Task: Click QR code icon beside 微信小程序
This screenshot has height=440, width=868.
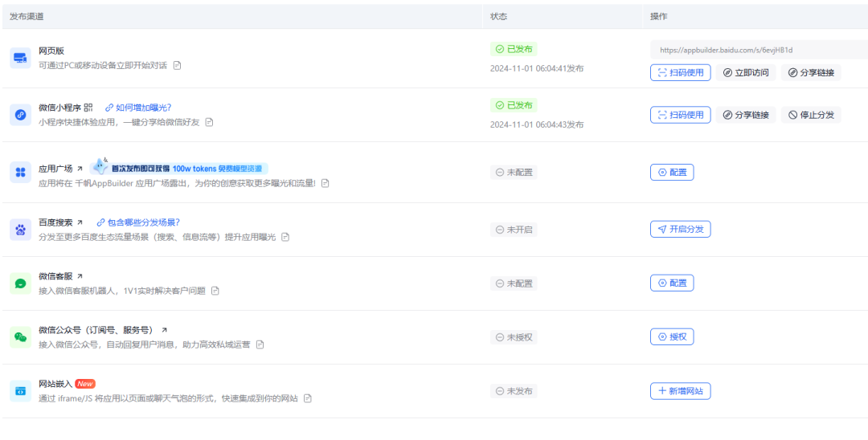Action: 88,108
